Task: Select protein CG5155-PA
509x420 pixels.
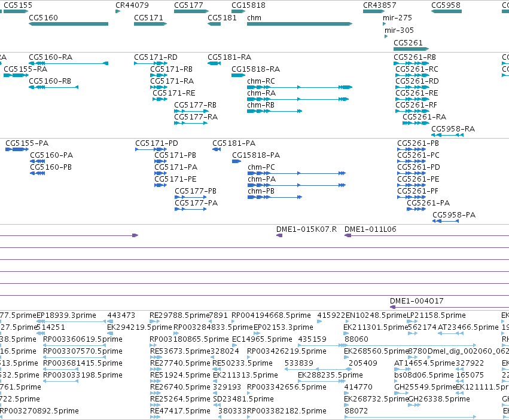Action: (27, 143)
